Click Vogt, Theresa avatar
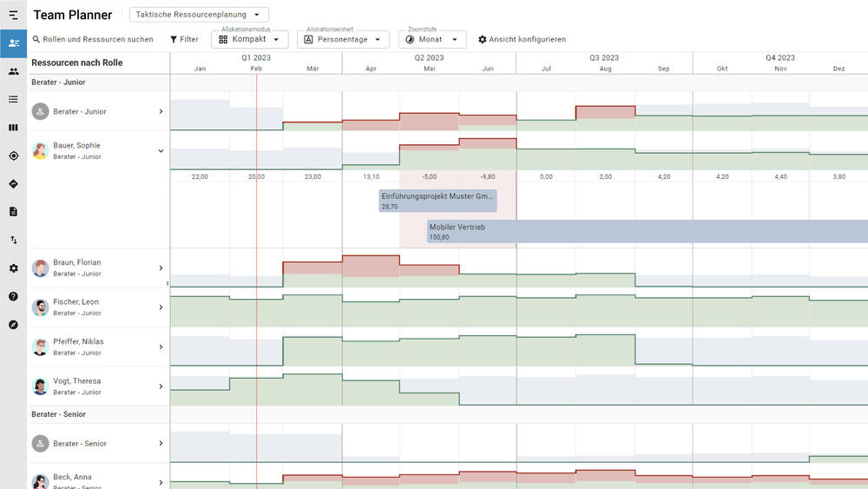This screenshot has height=489, width=868. (40, 387)
